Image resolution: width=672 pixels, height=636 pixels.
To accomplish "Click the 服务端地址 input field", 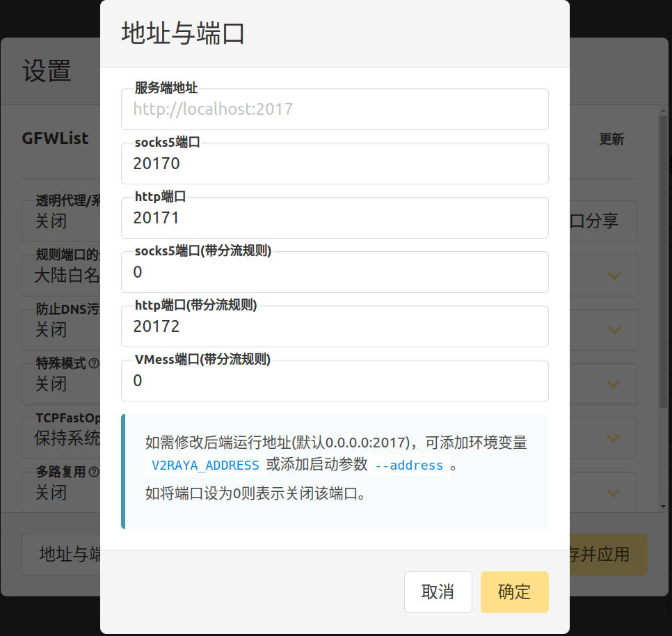I will pyautogui.click(x=334, y=109).
